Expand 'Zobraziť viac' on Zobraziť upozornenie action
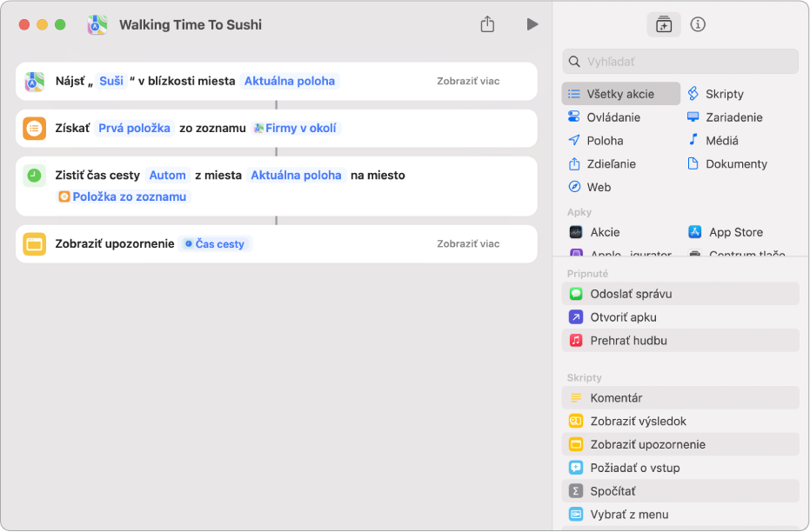This screenshot has height=532, width=810. click(468, 244)
